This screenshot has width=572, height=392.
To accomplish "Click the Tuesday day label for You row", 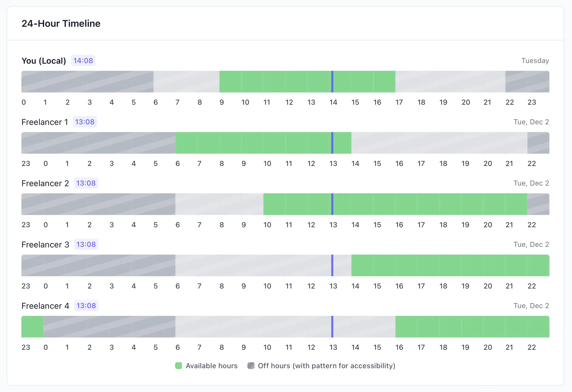I will coord(535,61).
